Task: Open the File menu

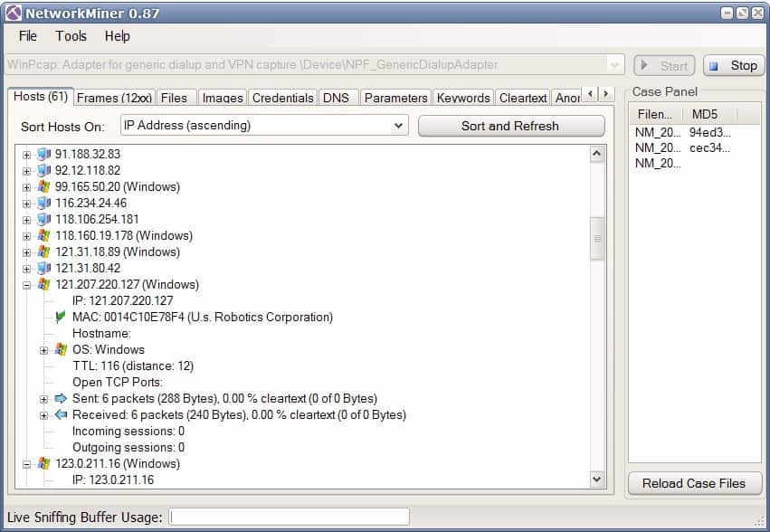Action: pyautogui.click(x=27, y=36)
